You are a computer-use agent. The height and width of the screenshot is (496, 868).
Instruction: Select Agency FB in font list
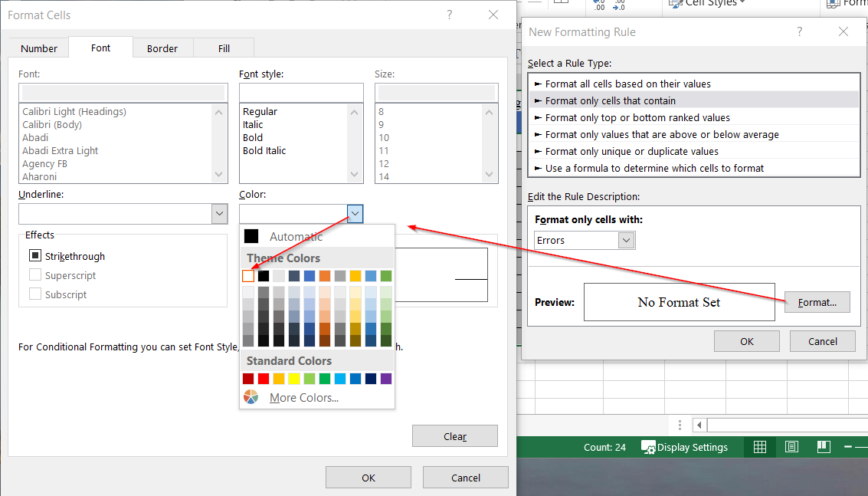coord(45,163)
